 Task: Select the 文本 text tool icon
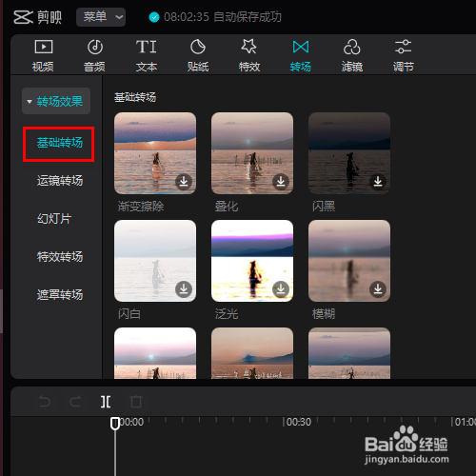[x=147, y=47]
